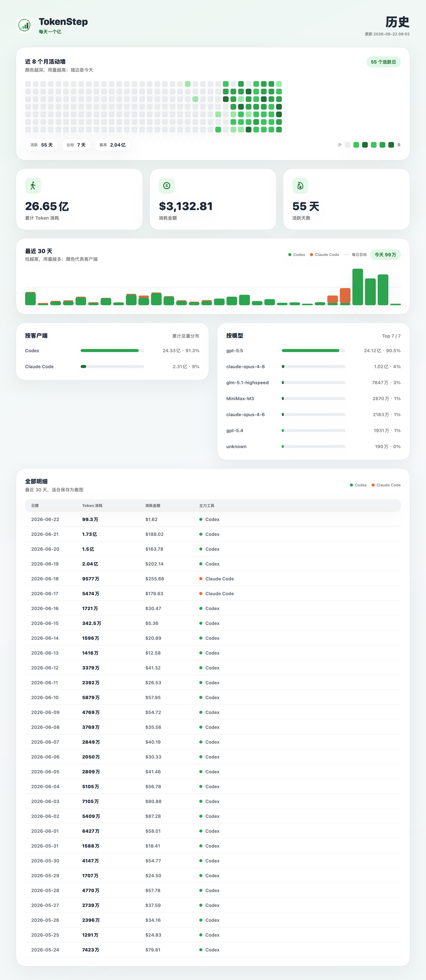The image size is (426, 980).
Task: Click the dollar coin icon above cost card
Action: click(167, 186)
